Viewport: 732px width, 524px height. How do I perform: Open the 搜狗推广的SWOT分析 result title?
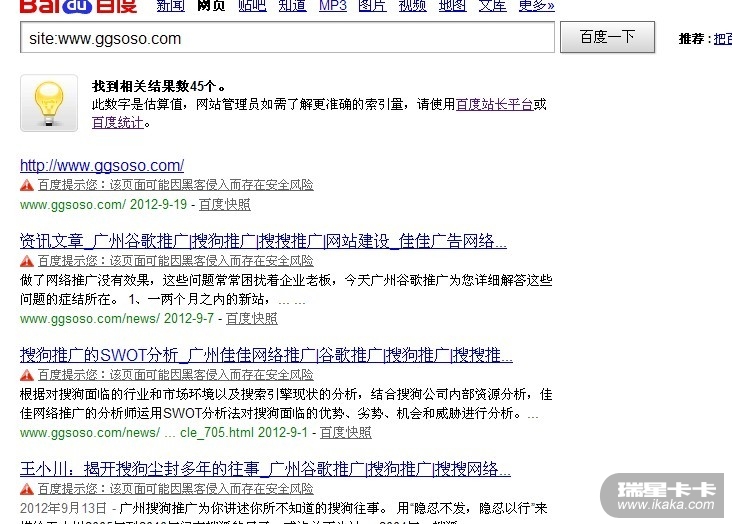[x=266, y=355]
